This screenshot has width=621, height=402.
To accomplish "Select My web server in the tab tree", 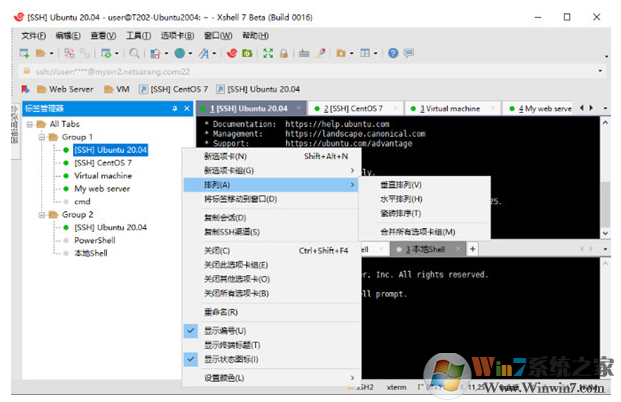I will click(102, 189).
